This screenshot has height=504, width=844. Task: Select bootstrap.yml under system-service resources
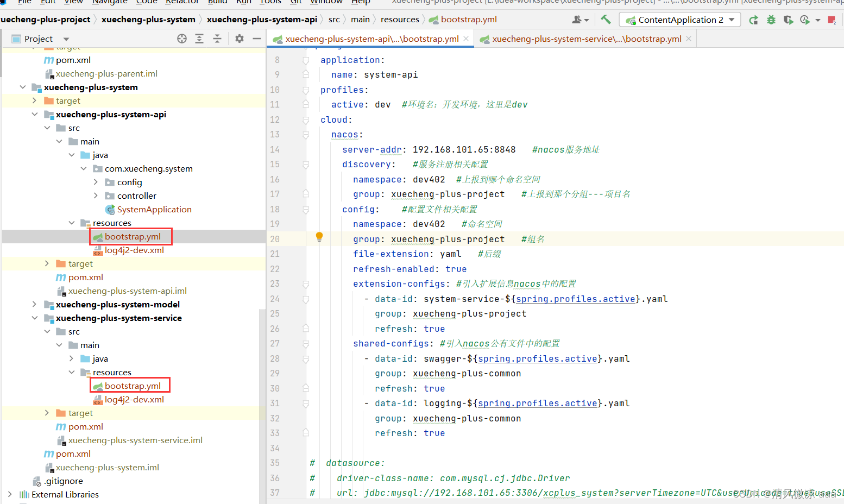(x=133, y=386)
